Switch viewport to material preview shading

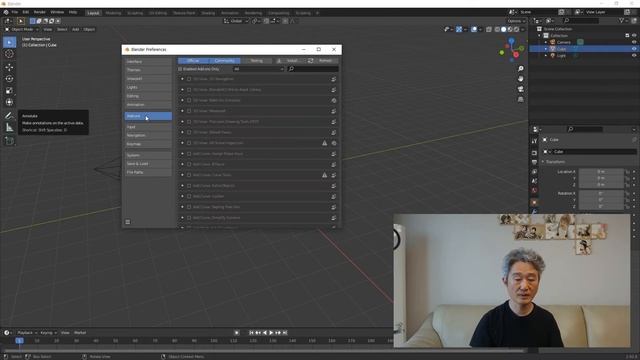click(x=510, y=29)
